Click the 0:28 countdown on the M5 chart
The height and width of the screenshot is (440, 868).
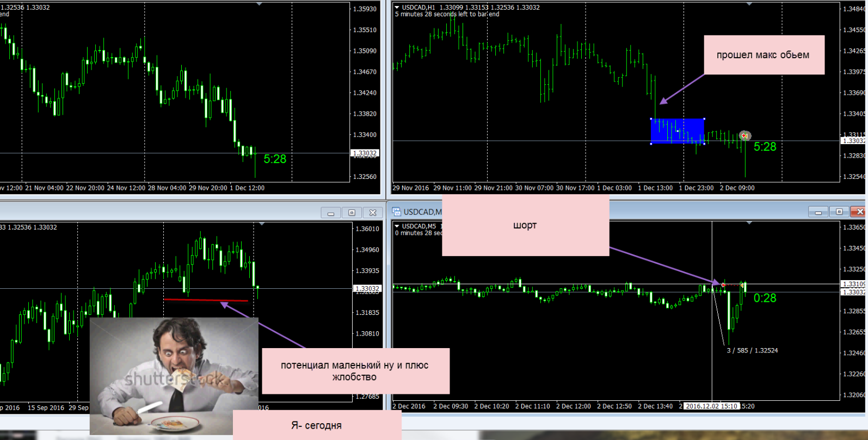coord(765,298)
